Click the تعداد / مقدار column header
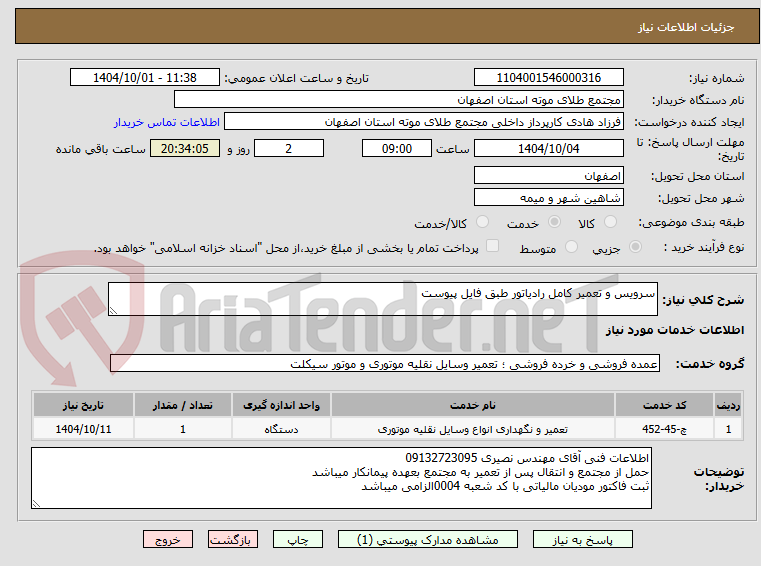761x566 pixels. coord(182,405)
